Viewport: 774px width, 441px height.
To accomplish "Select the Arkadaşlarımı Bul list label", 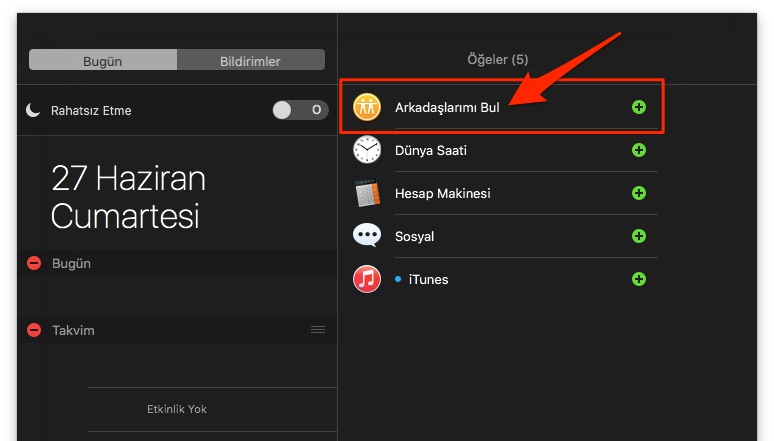I will pyautogui.click(x=447, y=107).
